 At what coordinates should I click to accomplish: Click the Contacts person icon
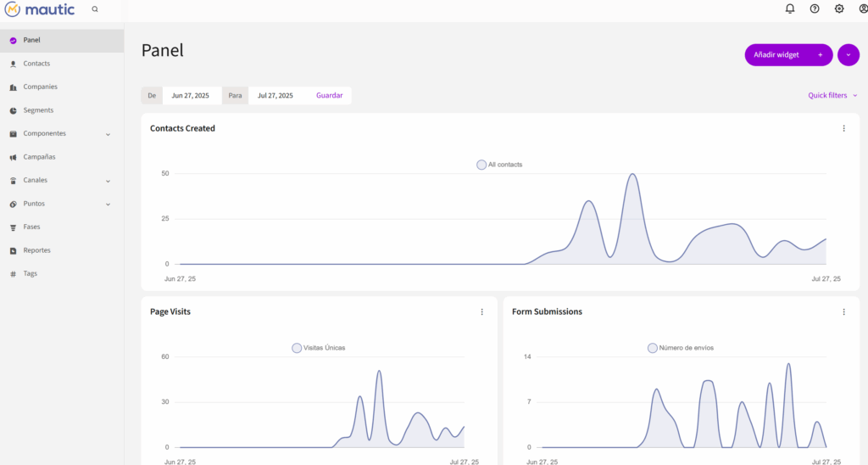point(14,64)
